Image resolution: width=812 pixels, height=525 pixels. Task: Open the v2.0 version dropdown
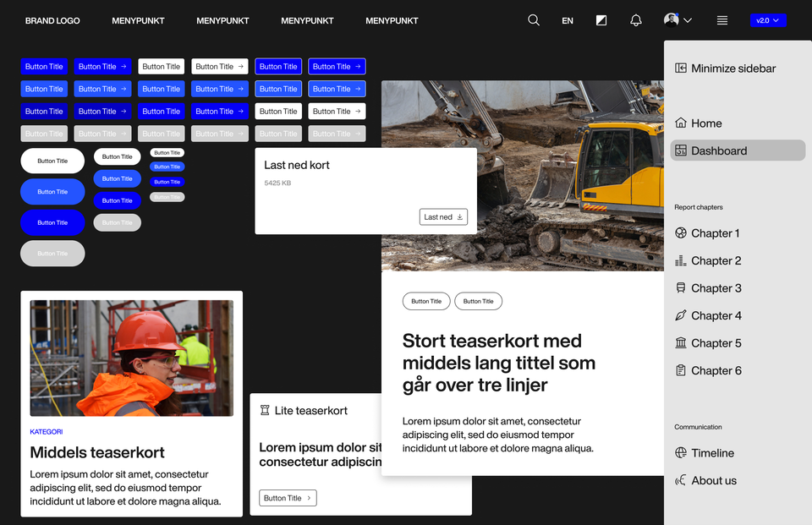[x=768, y=19]
